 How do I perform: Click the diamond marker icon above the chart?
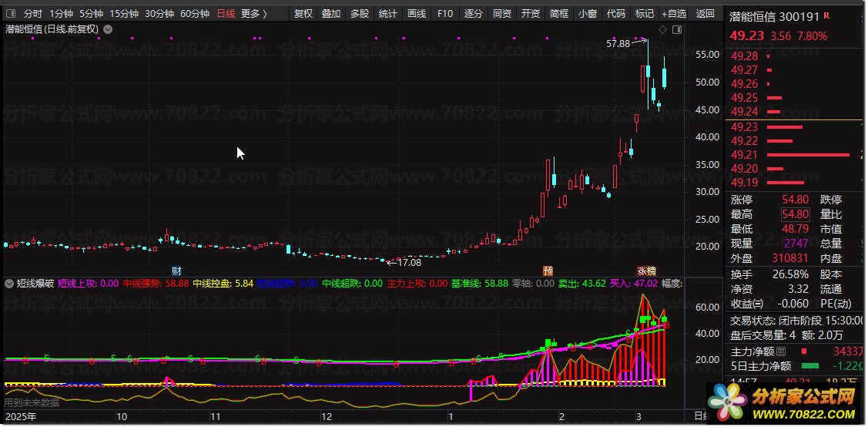pyautogui.click(x=662, y=30)
